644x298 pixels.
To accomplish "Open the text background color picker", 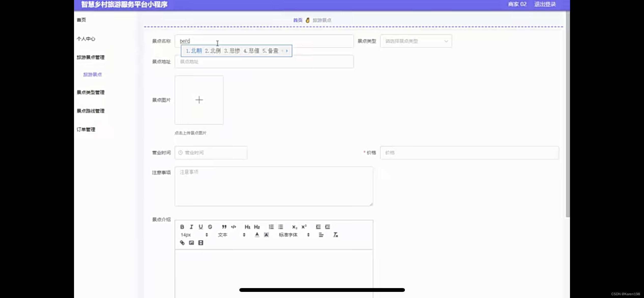I will coord(266,235).
